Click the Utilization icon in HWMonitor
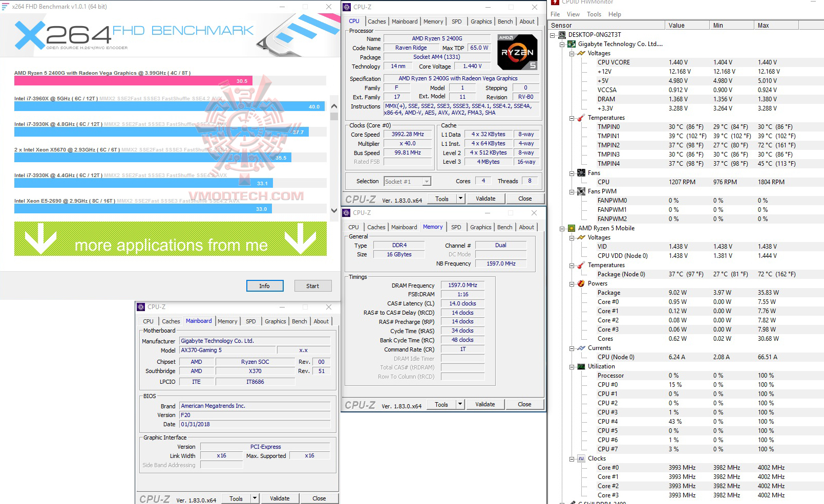The width and height of the screenshot is (824, 504). coord(581,366)
